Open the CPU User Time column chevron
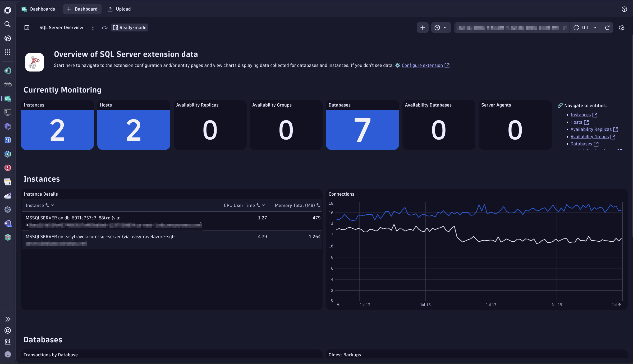The image size is (633, 364). pyautogui.click(x=264, y=205)
